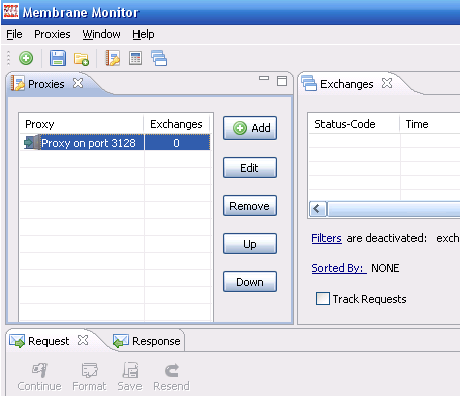This screenshot has height=396, width=460.
Task: Open the Sorted By link
Action: pos(339,268)
